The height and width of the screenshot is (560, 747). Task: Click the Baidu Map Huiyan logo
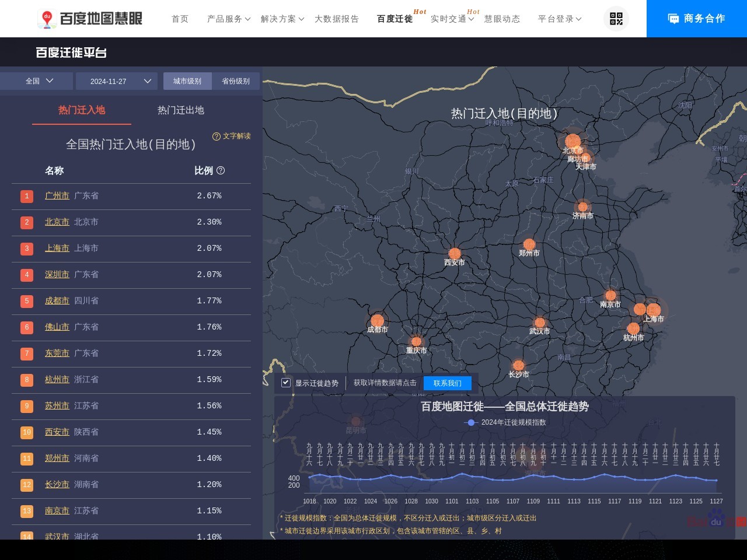tap(90, 19)
